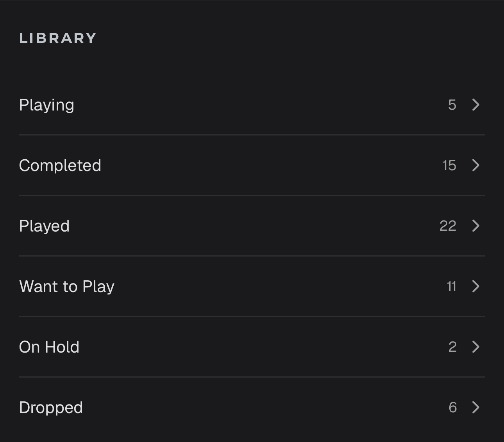The width and height of the screenshot is (504, 442).
Task: Expand the Playing row chevron
Action: 475,105
